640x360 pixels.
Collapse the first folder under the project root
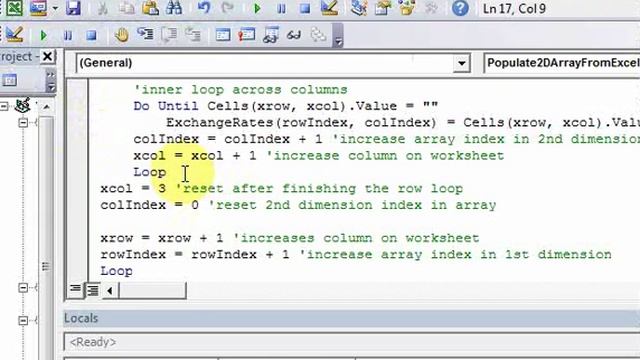(23, 122)
